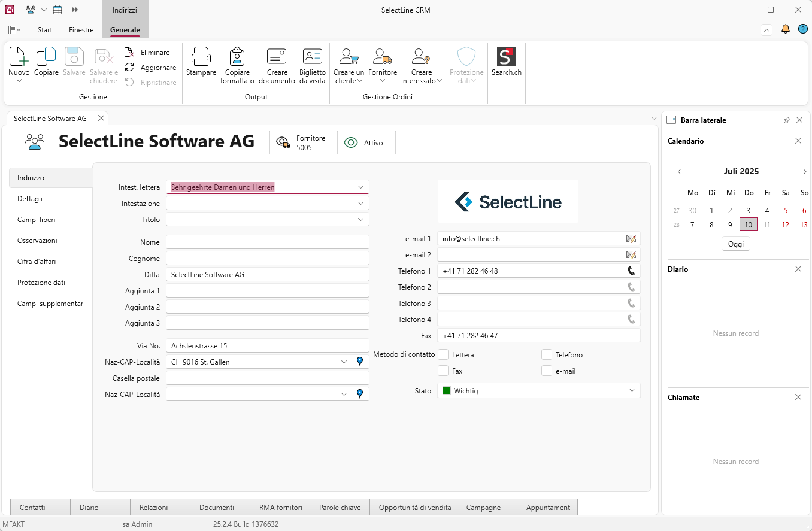The width and height of the screenshot is (812, 531).
Task: Click the green Stato color swatch
Action: coord(447,390)
